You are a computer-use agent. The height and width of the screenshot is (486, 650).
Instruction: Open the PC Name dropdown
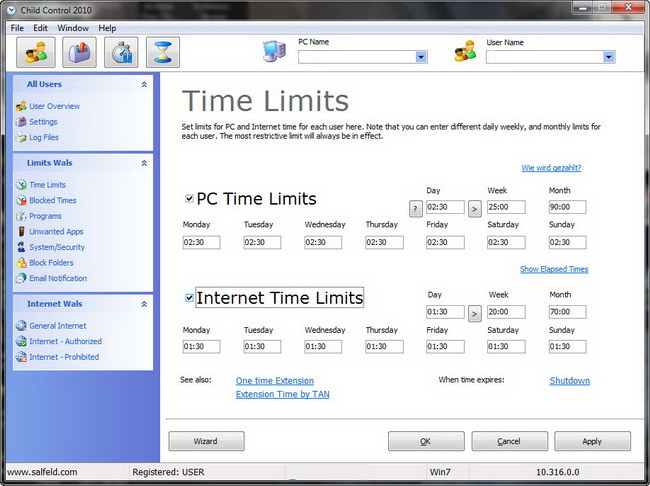point(421,58)
